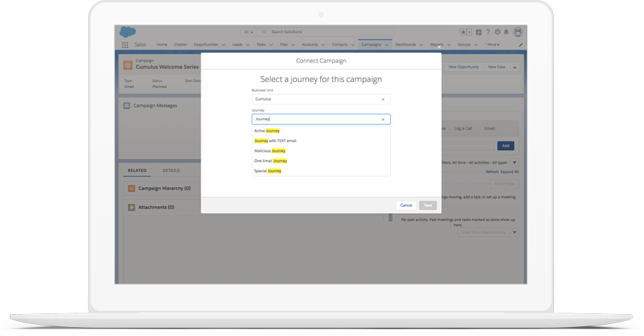Click the Journey search input field
The height and width of the screenshot is (336, 644).
321,119
